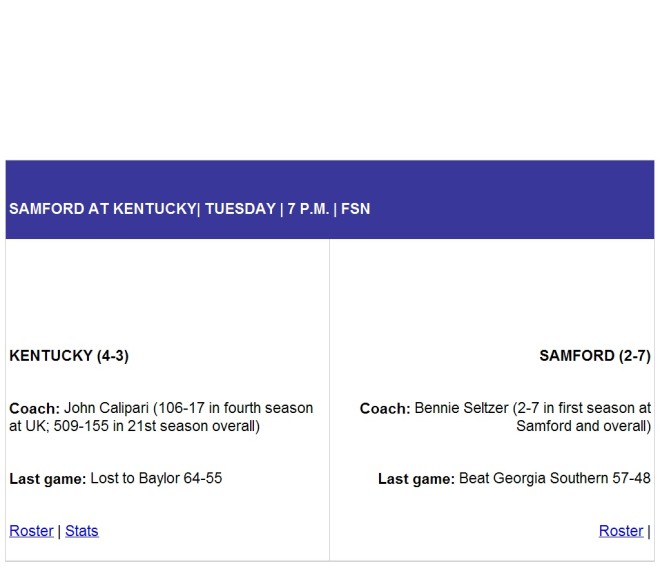Click the Beat Georgia Southern 57-48 text
The width and height of the screenshot is (660, 567).
click(x=555, y=479)
